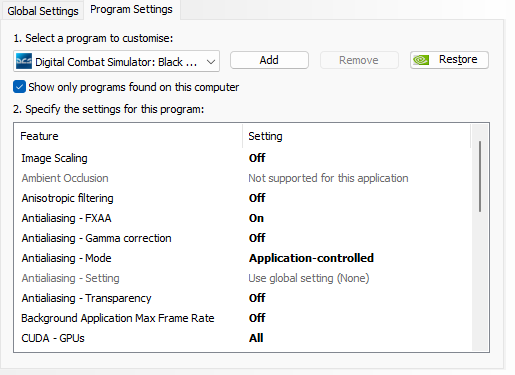Click the NVIDIA logo on Restore button

point(421,60)
